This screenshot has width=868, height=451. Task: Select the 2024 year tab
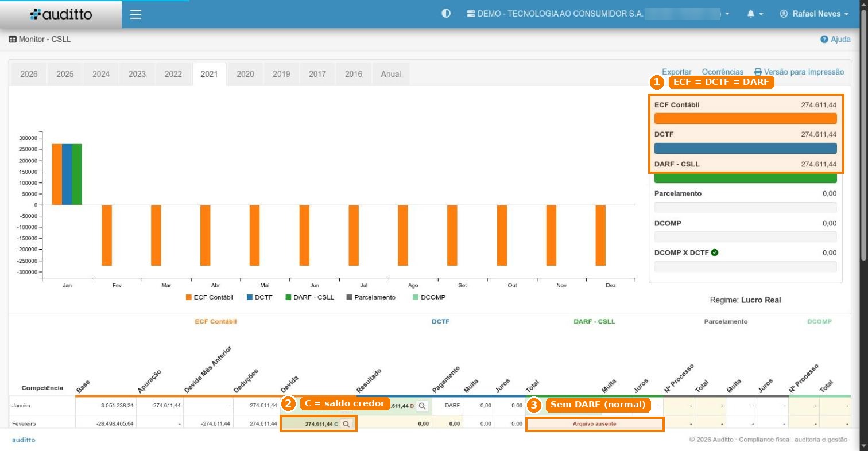click(x=101, y=74)
